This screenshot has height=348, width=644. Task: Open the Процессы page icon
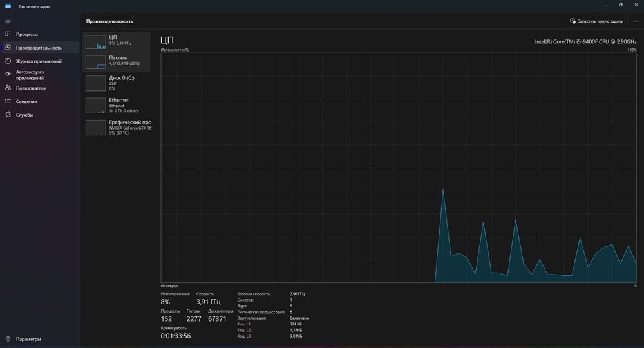[8, 34]
